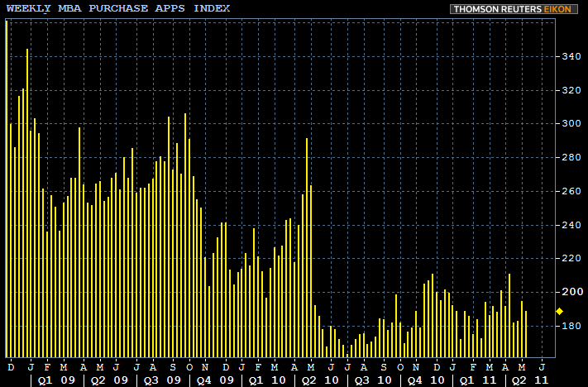Screen dimensions: 588x387
Task: Click the Thomson Reuters Eikon logo
Action: tap(515, 8)
